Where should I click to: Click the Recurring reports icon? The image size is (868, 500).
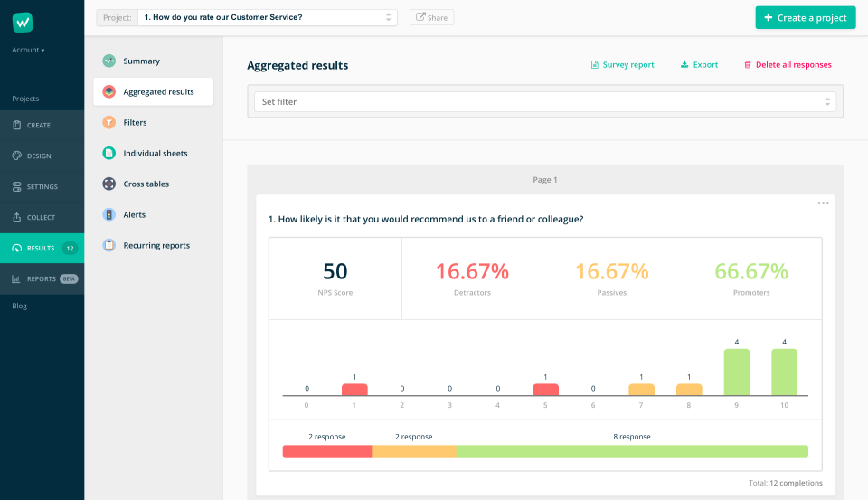point(108,246)
